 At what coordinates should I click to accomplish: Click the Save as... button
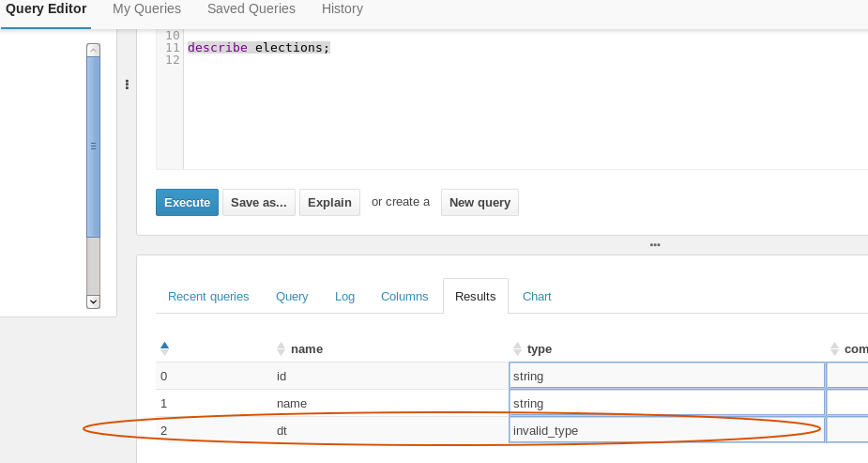(x=258, y=202)
